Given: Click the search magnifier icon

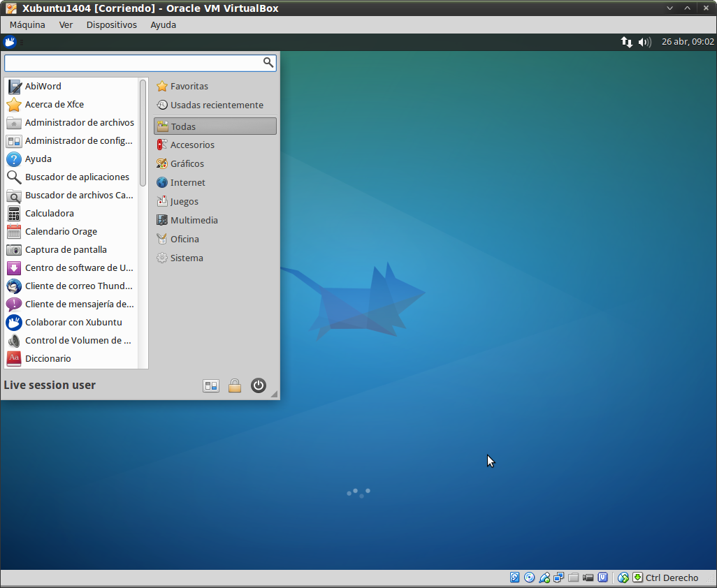Looking at the screenshot, I should pos(268,63).
